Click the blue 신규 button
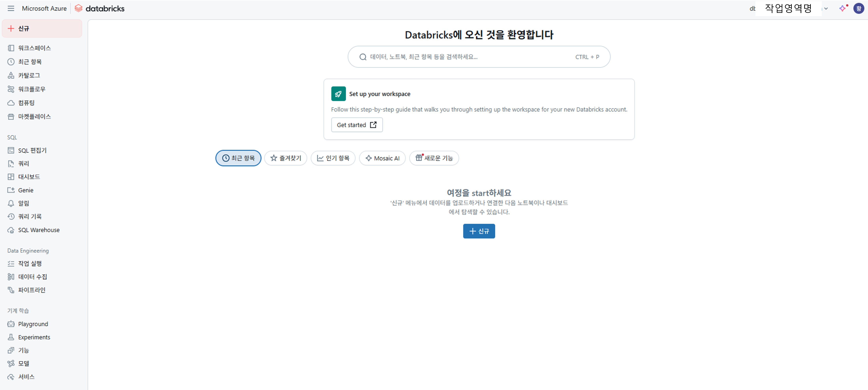 click(x=479, y=231)
